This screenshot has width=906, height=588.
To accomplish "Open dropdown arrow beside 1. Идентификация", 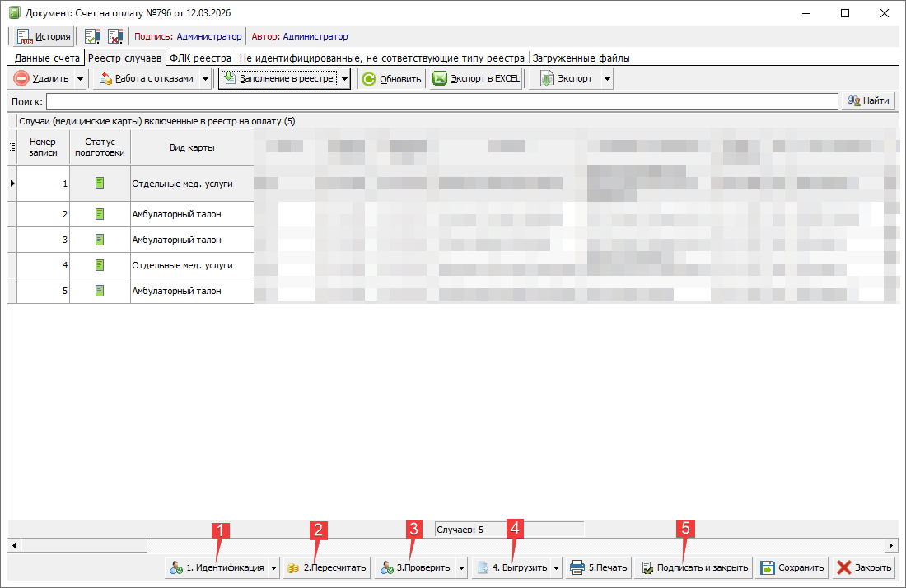I will (273, 567).
